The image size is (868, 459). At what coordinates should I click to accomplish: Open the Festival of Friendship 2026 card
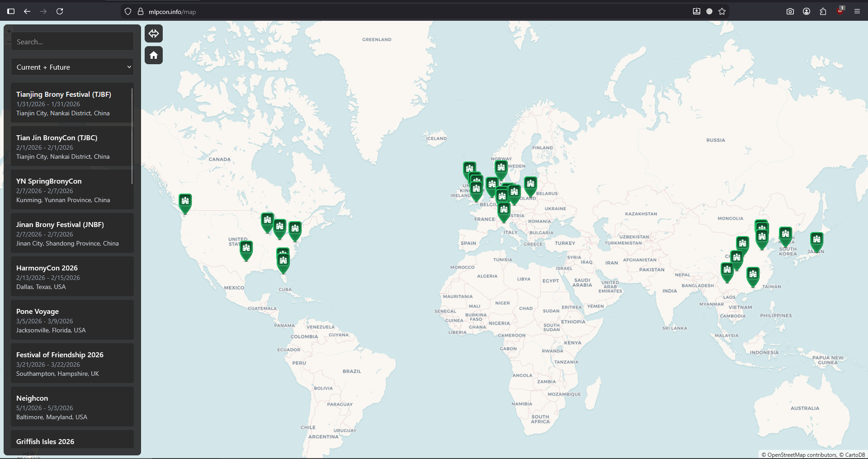72,363
